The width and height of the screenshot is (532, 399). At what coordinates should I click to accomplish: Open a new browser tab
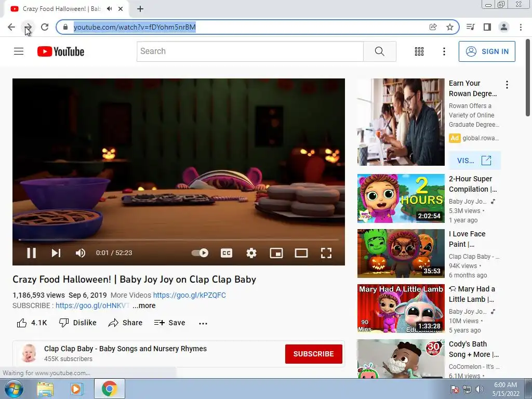pos(140,9)
